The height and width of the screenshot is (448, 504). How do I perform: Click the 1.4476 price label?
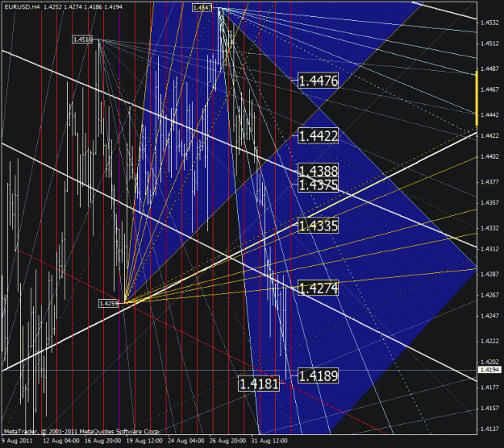[x=319, y=81]
